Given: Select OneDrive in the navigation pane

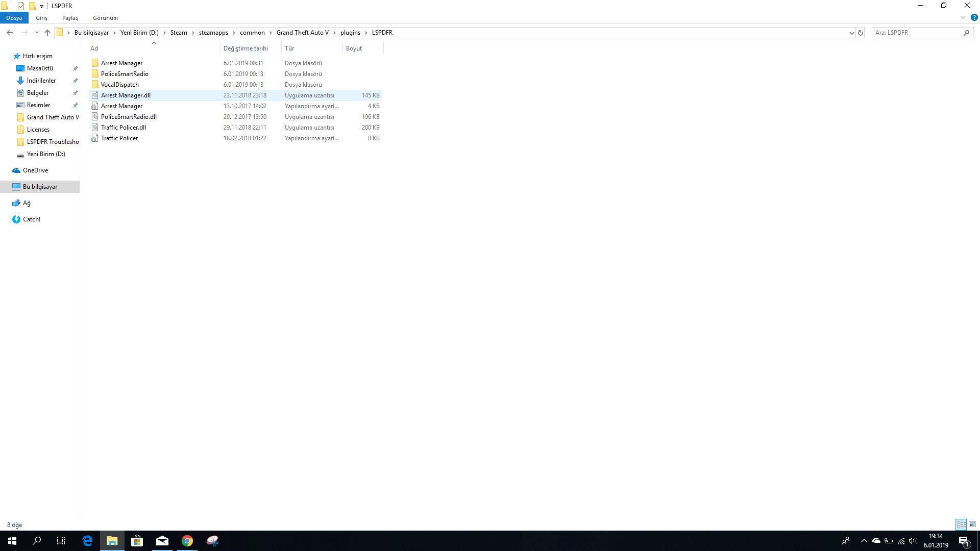Looking at the screenshot, I should (x=35, y=170).
